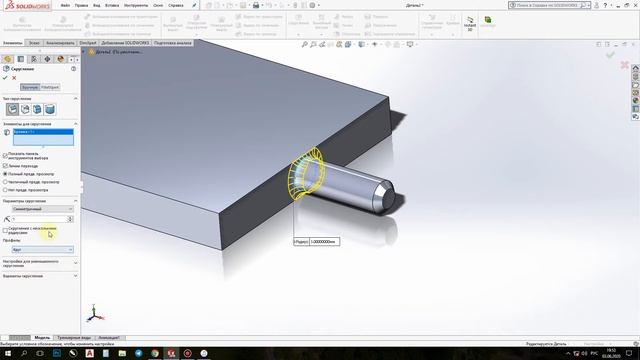Open the File menu

click(65, 5)
